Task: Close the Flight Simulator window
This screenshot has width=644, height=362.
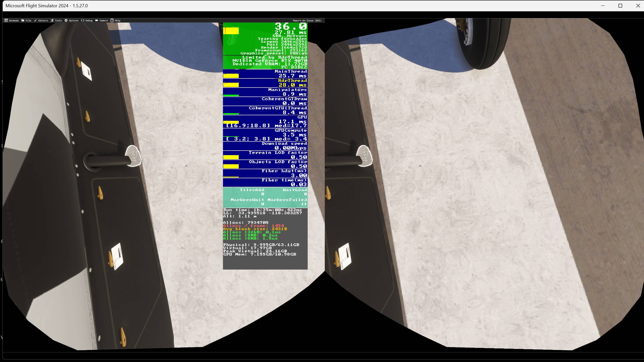Action: point(638,6)
